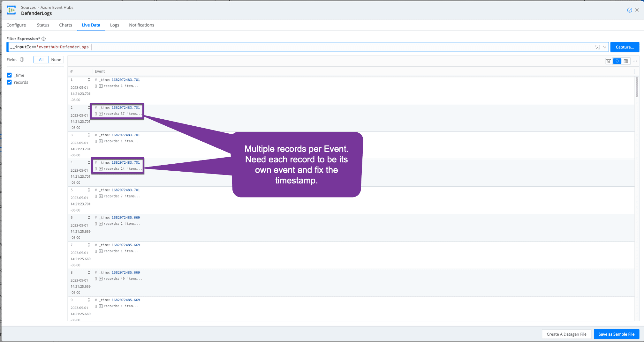Image resolution: width=644 pixels, height=342 pixels.
Task: Click inside the Filter Expression input
Action: point(287,47)
